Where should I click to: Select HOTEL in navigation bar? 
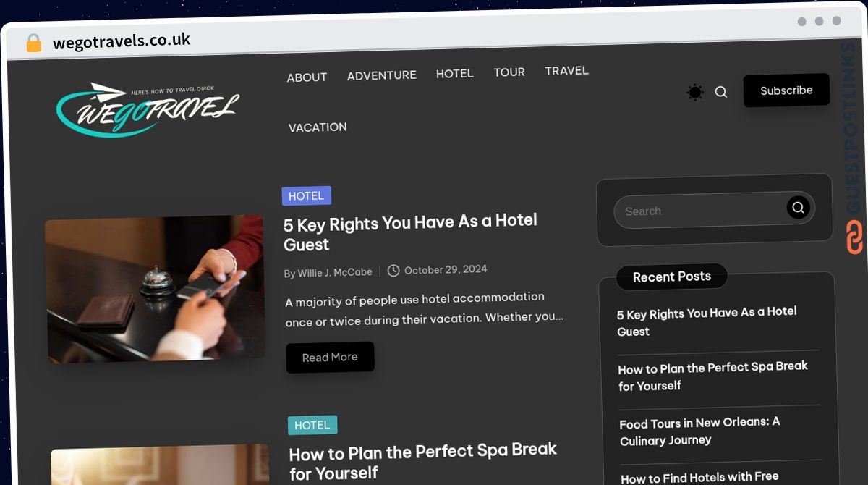tap(455, 74)
